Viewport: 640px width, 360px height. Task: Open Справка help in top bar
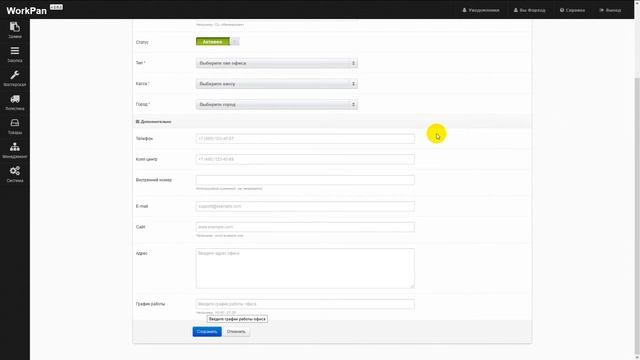pyautogui.click(x=572, y=10)
